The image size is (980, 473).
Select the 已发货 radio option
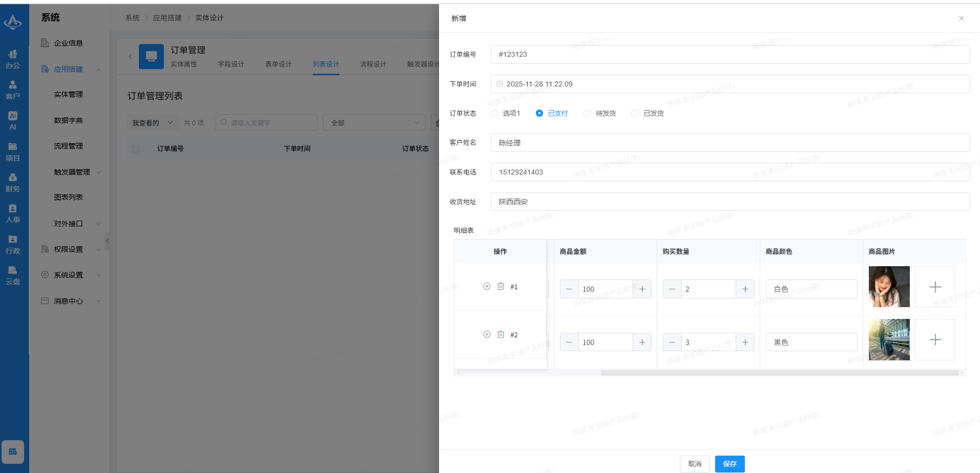(635, 113)
